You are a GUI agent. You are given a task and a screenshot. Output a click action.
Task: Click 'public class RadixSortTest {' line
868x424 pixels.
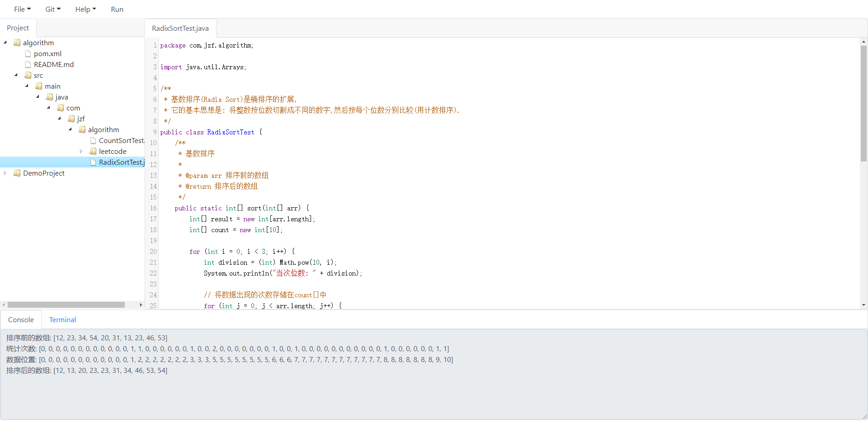[211, 132]
